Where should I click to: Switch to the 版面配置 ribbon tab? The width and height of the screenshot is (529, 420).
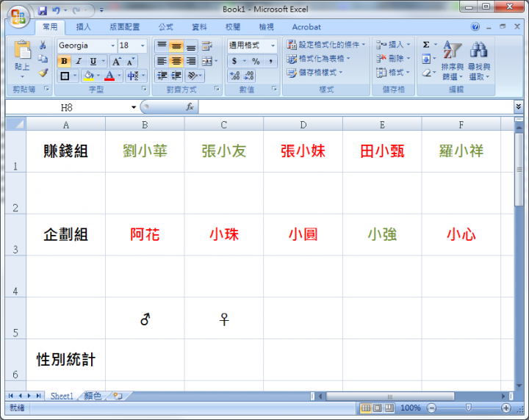(x=124, y=27)
